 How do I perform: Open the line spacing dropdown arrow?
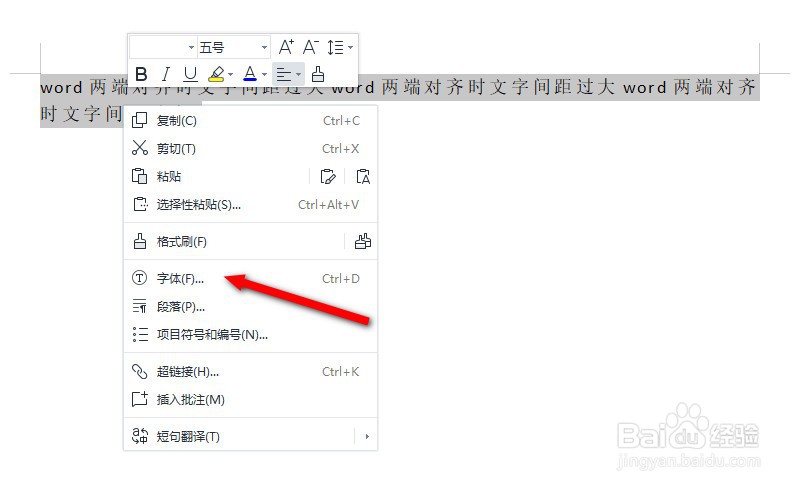pyautogui.click(x=350, y=48)
